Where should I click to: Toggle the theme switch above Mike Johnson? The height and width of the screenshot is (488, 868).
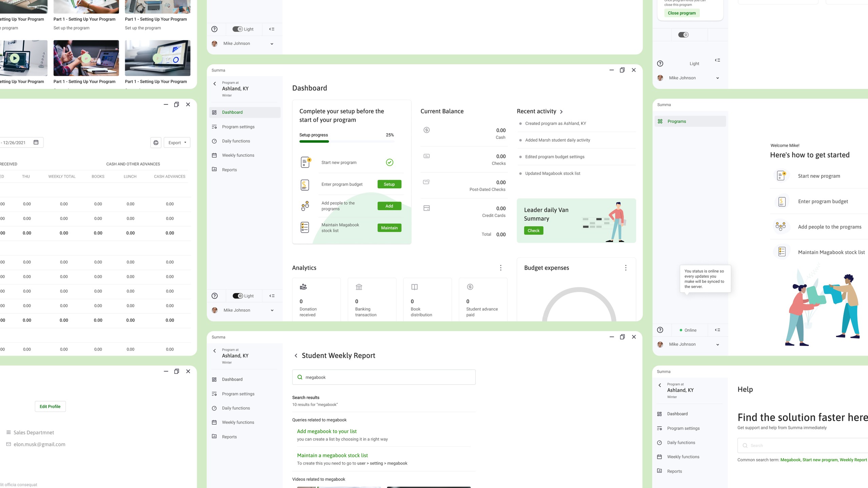[x=684, y=35]
